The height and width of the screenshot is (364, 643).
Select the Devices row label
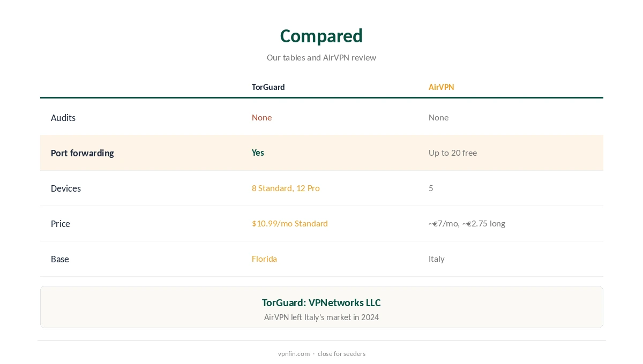66,188
